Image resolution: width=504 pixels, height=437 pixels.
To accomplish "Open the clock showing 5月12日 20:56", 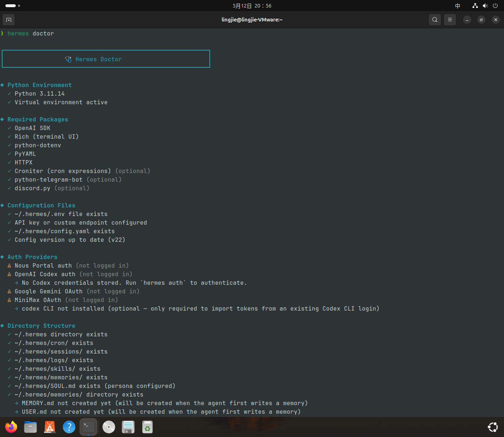I will pyautogui.click(x=252, y=6).
